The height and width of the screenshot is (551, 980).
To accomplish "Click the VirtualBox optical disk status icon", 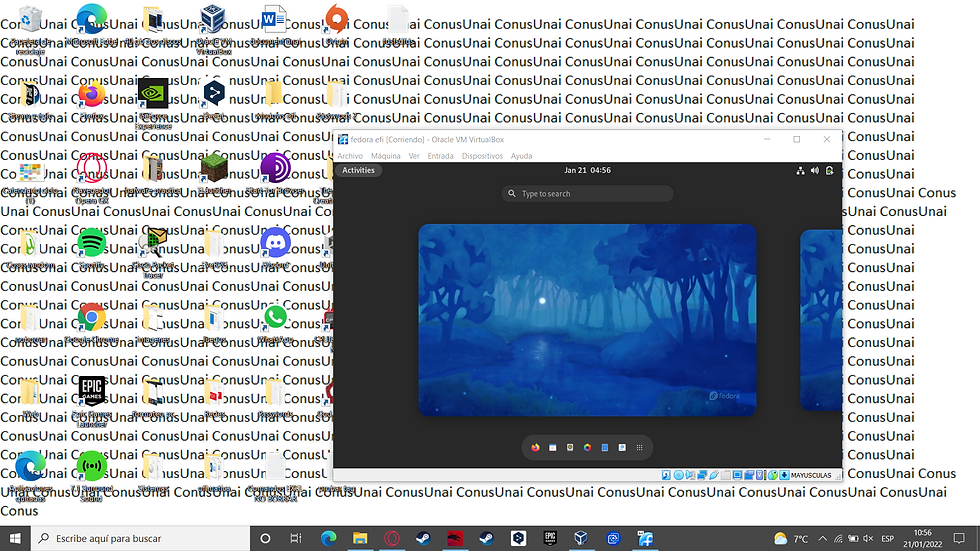I will tap(678, 475).
